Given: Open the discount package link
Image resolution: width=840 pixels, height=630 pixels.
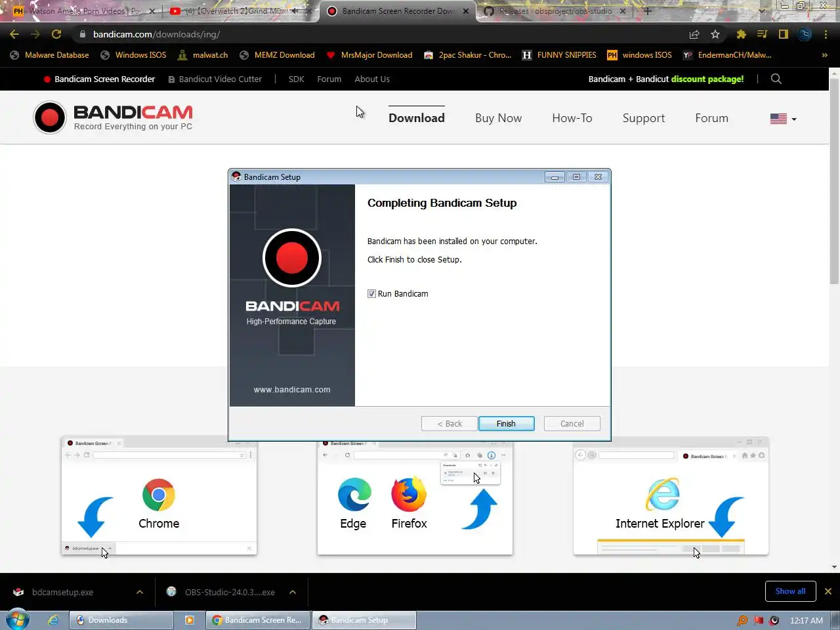Looking at the screenshot, I should tap(707, 79).
